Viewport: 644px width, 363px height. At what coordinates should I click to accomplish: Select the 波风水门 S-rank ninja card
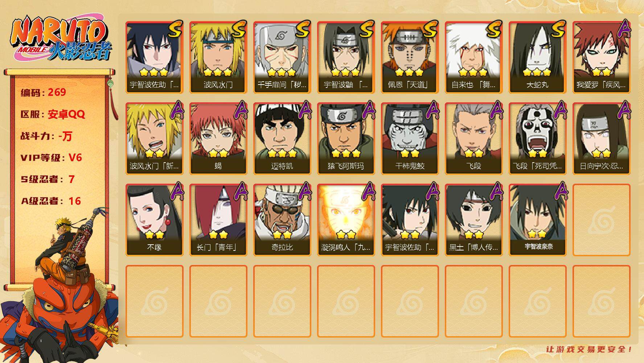coord(218,57)
